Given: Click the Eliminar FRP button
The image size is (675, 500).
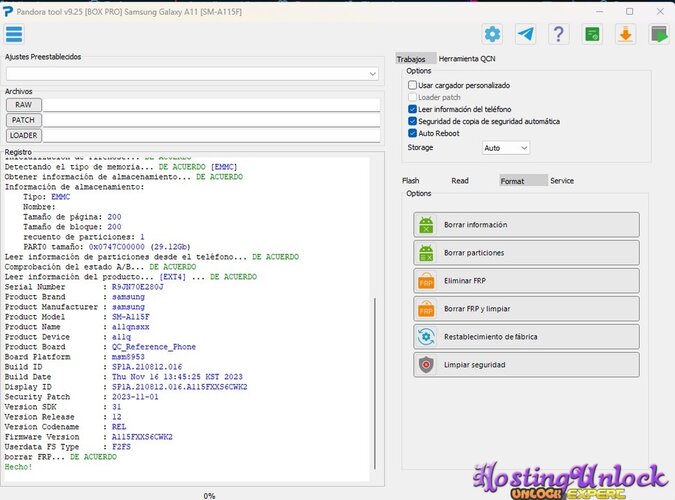Looking at the screenshot, I should 526,281.
